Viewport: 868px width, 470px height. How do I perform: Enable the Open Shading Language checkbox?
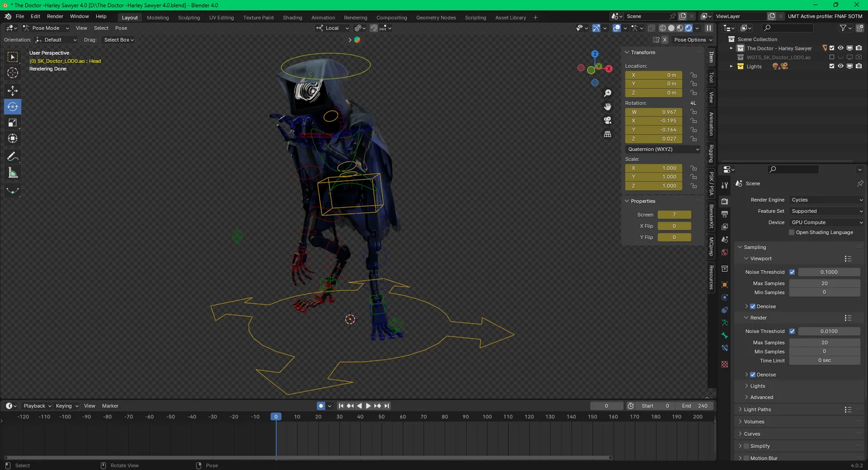coord(792,232)
